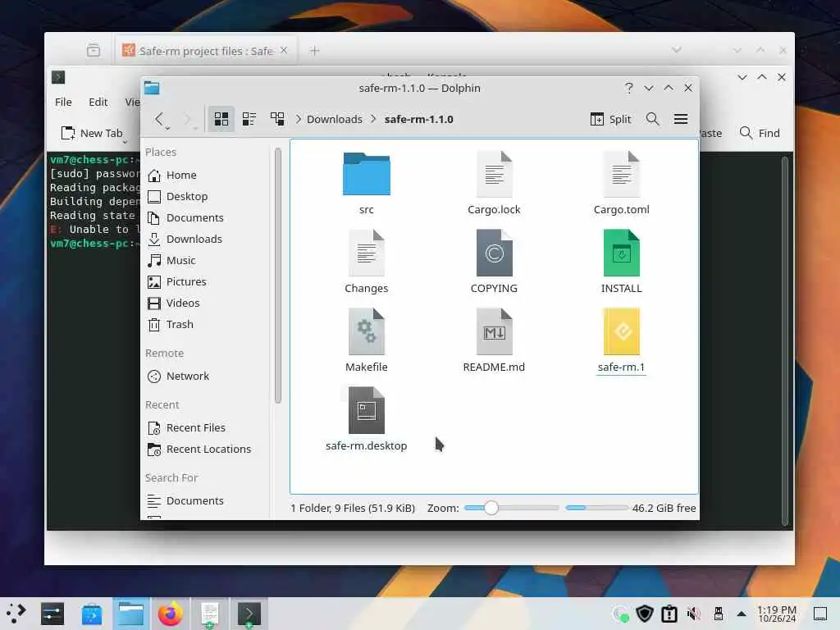Click Find in Konsole toolbar
Viewport: 840px width, 630px height.
tap(760, 133)
